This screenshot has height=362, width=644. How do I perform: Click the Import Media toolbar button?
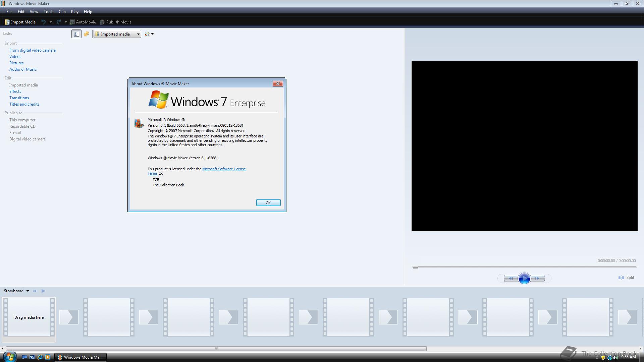(x=20, y=22)
